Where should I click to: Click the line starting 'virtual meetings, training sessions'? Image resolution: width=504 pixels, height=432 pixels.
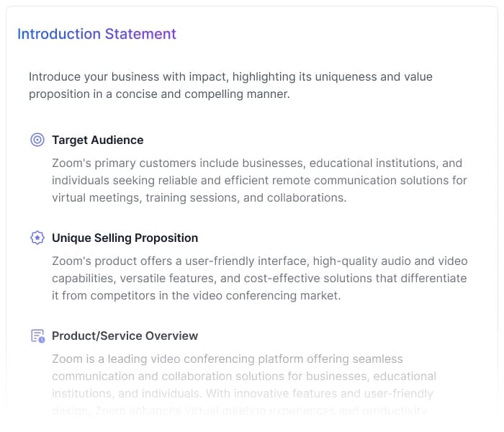pos(199,197)
